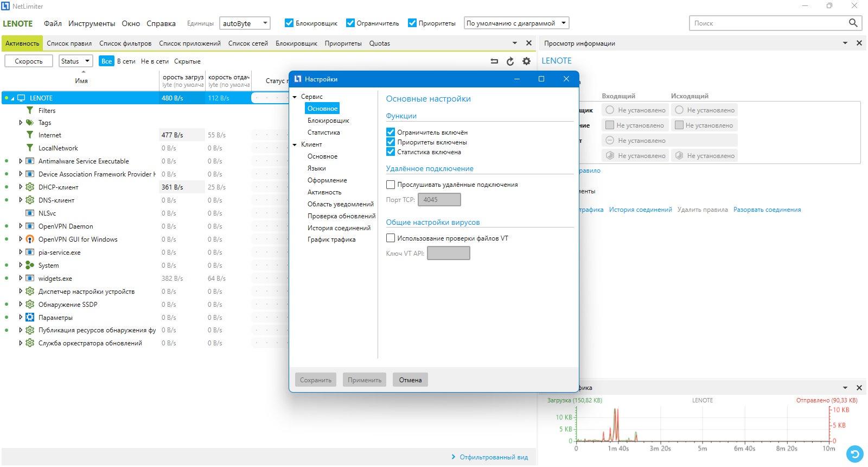This screenshot has height=467, width=868.
Task: Click the Отмена button in settings dialog
Action: coord(410,380)
